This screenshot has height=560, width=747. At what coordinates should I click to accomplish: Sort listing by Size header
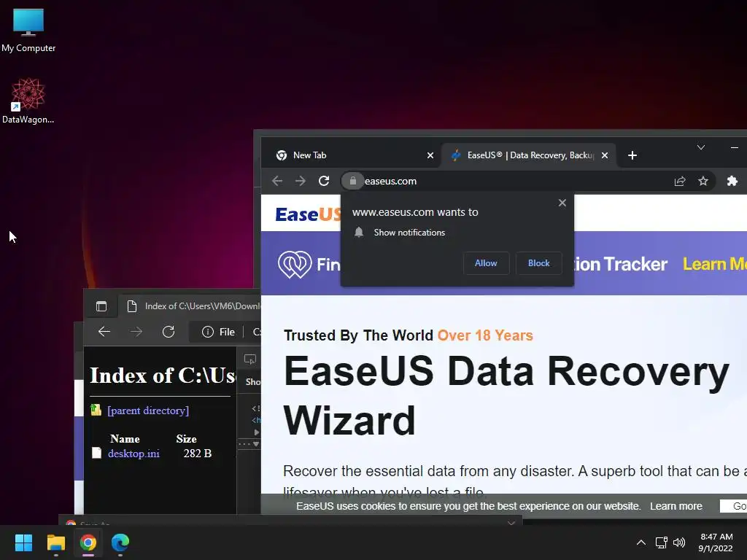pyautogui.click(x=186, y=438)
